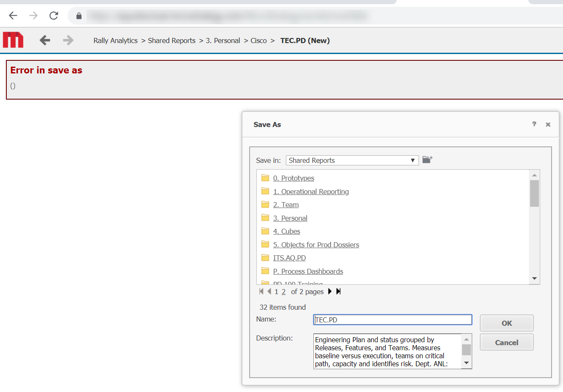563x392 pixels.
Task: Navigate to Shared Reports in the breadcrumb
Action: (171, 40)
